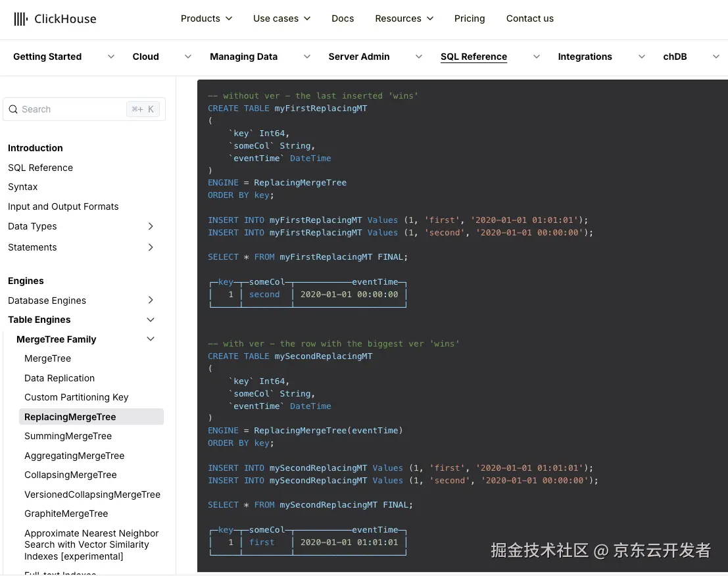Viewport: 728px width, 576px height.
Task: Click result value 'second' in first table
Action: pyautogui.click(x=264, y=295)
